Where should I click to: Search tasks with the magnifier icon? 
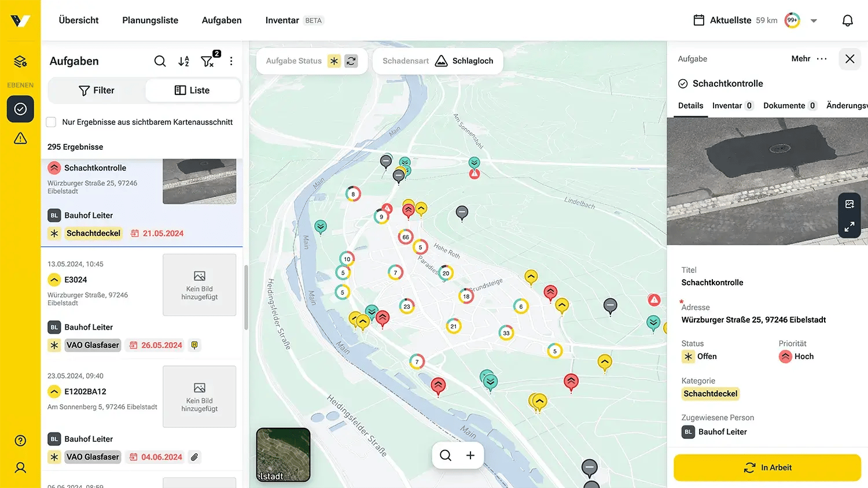[x=160, y=61]
